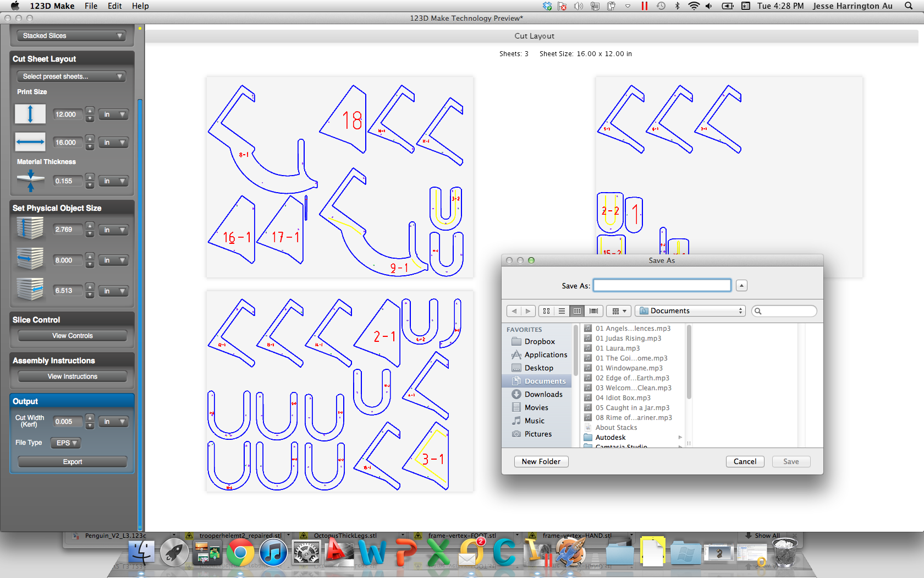Click the object depth stack icon

pyautogui.click(x=30, y=289)
